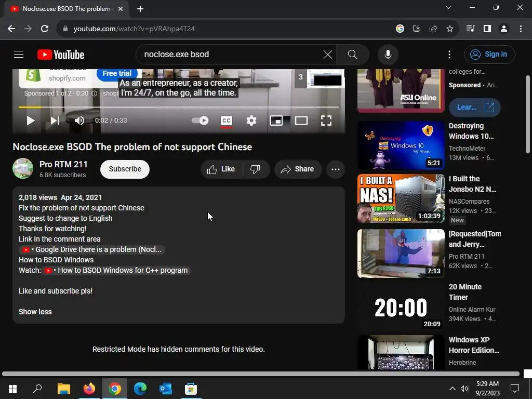This screenshot has width=532, height=399.
Task: Open Destroying Windows 10 video thumbnail
Action: tap(401, 145)
